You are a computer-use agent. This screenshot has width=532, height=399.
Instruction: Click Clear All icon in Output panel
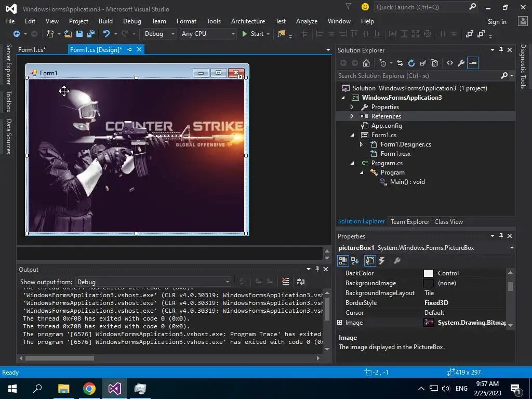(286, 282)
